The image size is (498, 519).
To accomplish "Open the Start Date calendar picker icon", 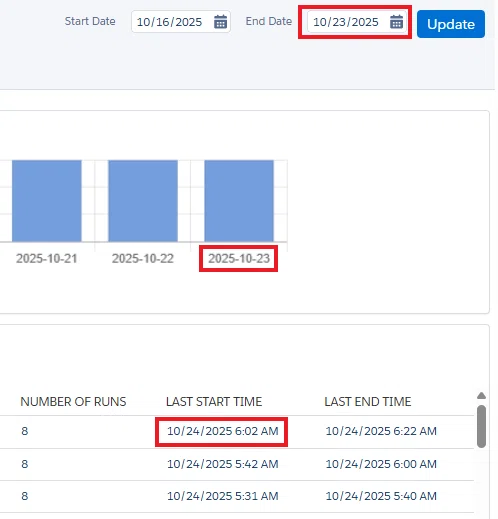I will click(x=220, y=22).
